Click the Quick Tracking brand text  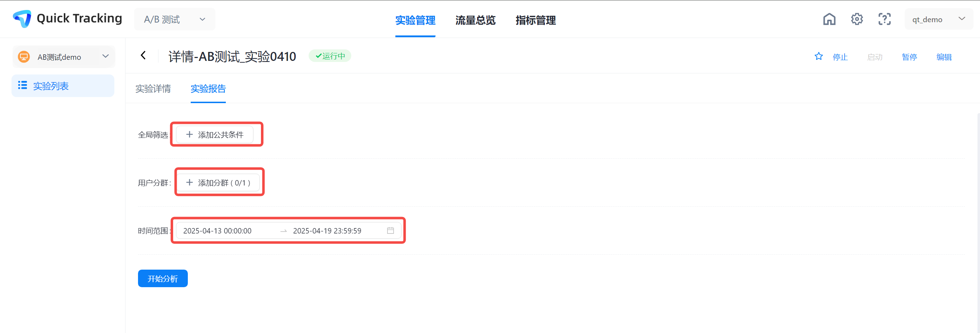coord(79,19)
